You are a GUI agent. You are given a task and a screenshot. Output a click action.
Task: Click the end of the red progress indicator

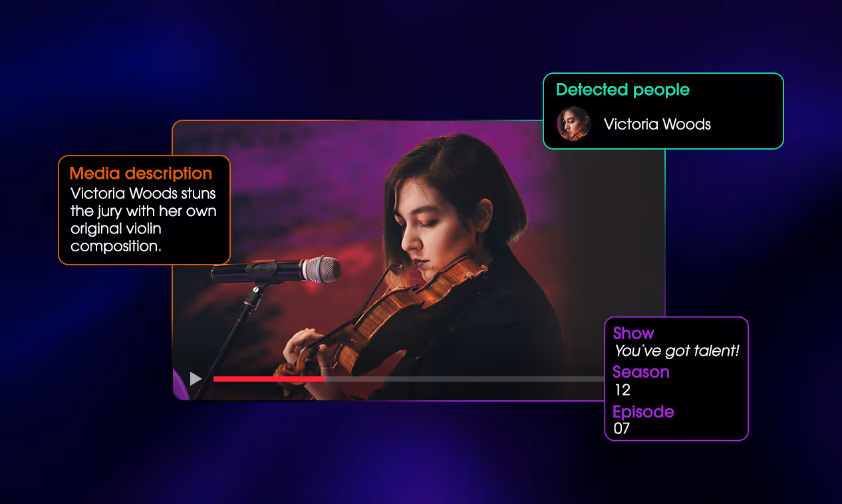(322, 379)
